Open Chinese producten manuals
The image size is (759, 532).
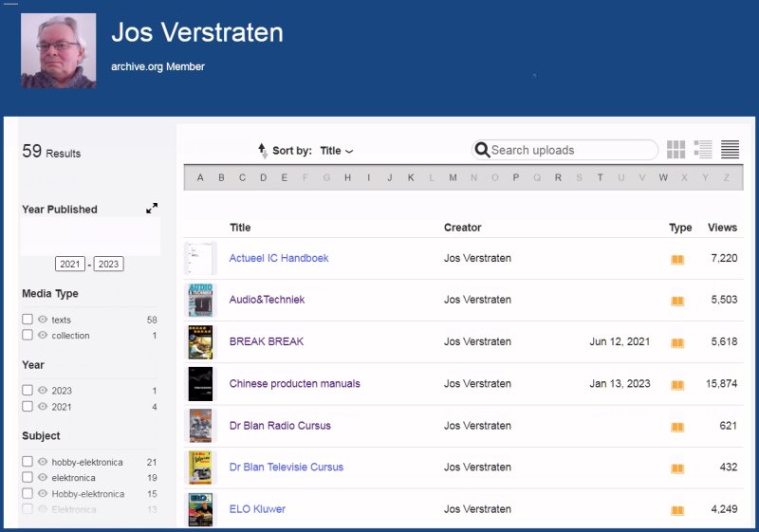pos(294,383)
